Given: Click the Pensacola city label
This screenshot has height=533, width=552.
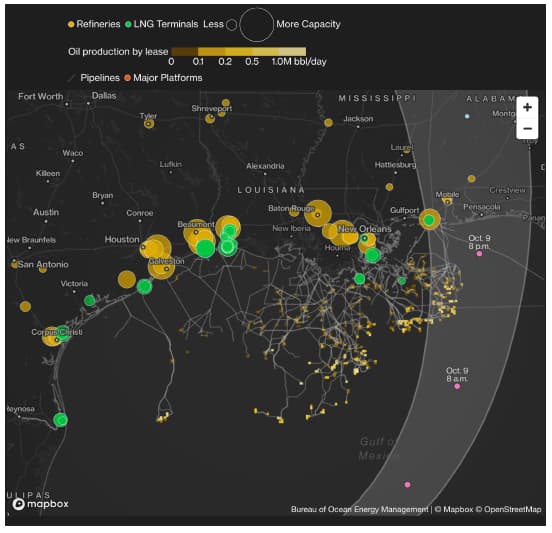Looking at the screenshot, I should (x=482, y=206).
